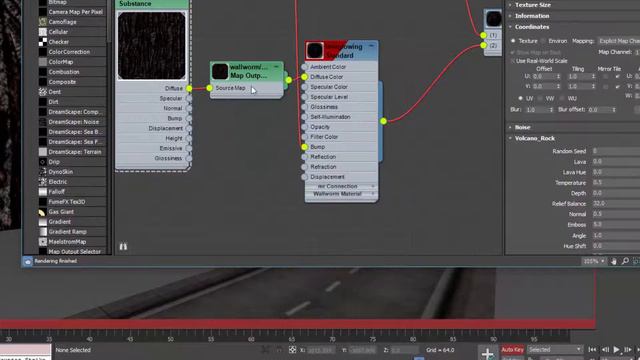This screenshot has height=360, width=640.
Task: Select the Pan hand tool
Action: pos(613,261)
